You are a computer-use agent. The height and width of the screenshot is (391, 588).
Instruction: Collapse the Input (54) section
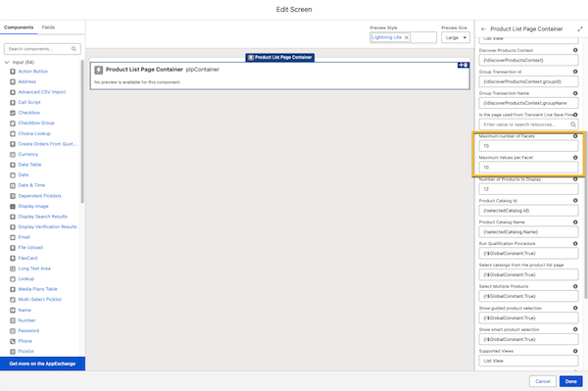(7, 63)
